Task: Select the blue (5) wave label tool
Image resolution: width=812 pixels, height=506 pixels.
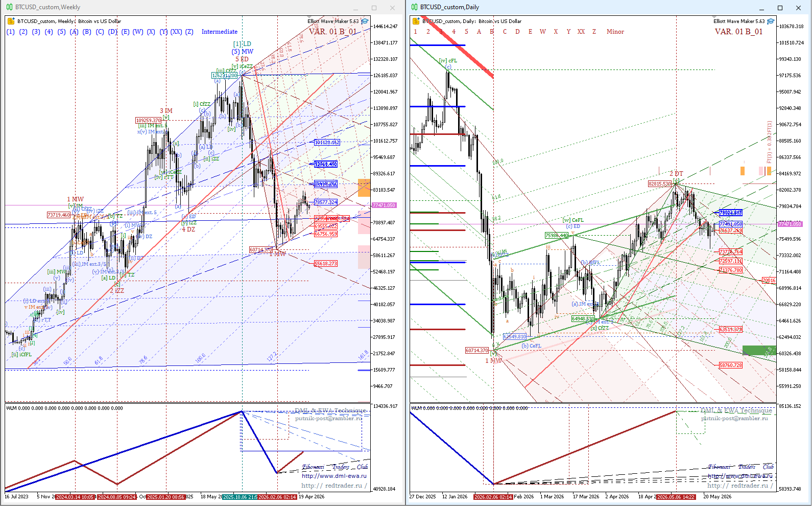Action: [61, 32]
